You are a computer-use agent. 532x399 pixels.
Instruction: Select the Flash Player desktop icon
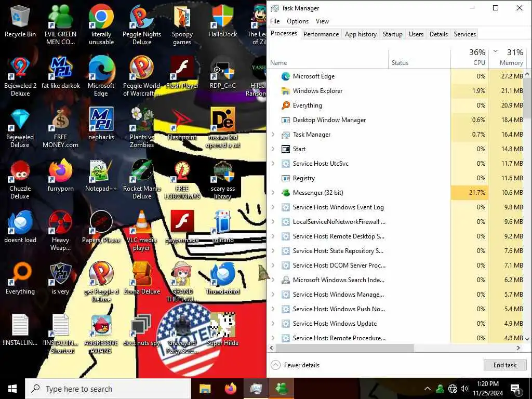pos(182,73)
